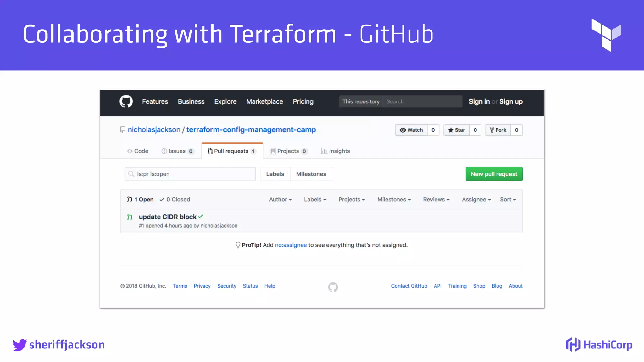Open the Insights tab
Viewport: 644px width, 362px height.
(335, 151)
